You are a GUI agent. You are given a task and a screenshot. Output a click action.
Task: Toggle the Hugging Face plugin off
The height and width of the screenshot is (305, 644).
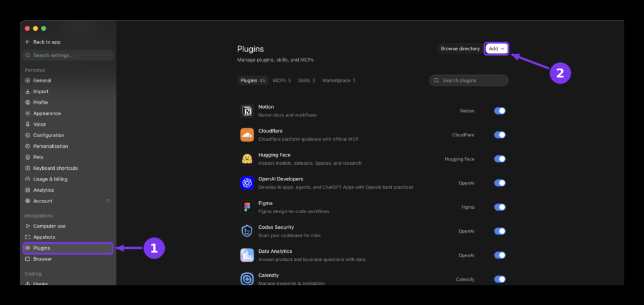pos(499,159)
